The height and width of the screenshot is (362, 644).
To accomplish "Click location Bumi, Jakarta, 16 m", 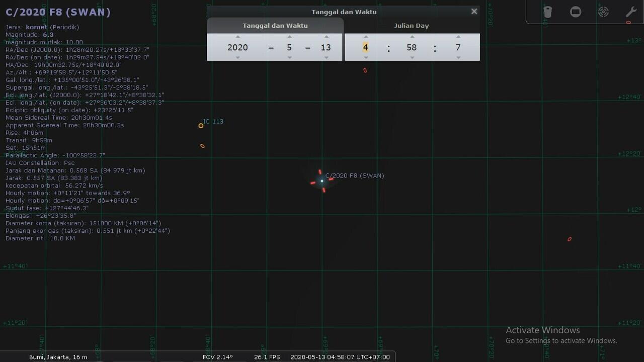I will coord(58,357).
